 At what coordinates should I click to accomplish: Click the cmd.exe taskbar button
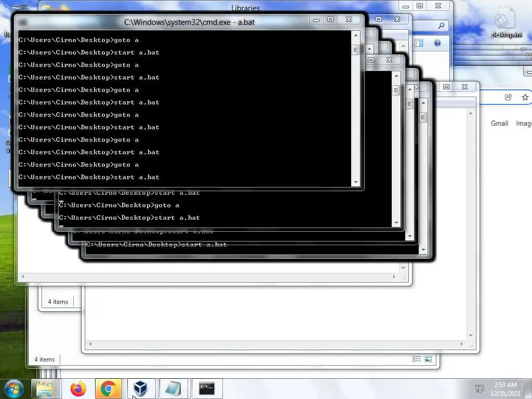207,389
